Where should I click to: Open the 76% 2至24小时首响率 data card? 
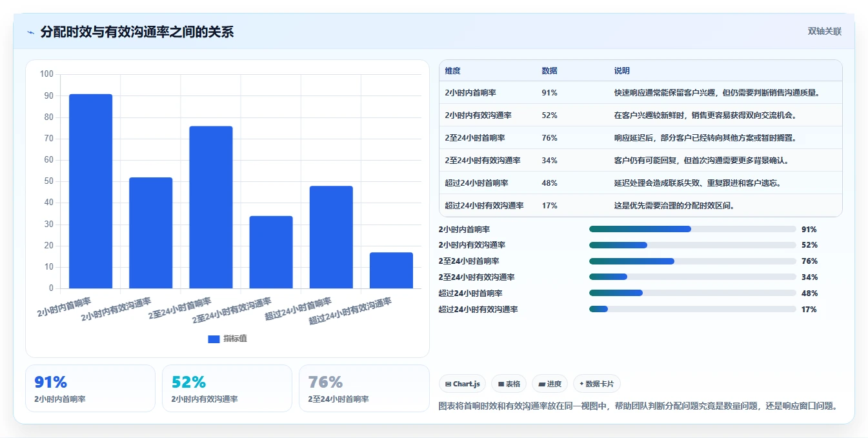click(364, 388)
